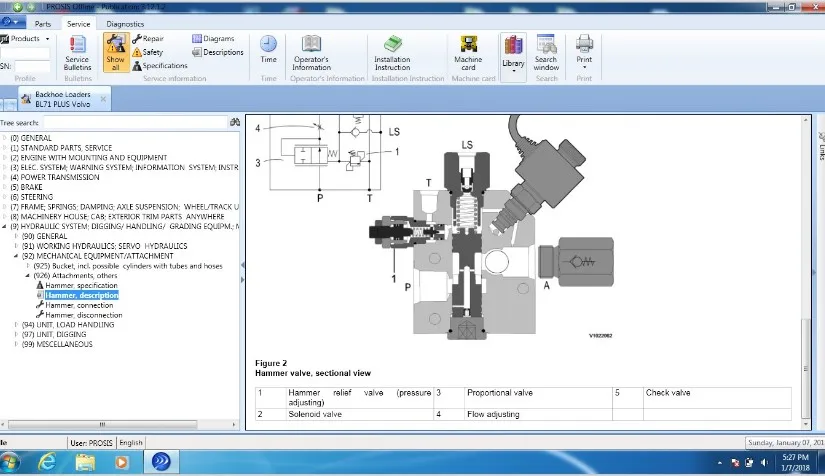Expand (4) POWER TRANSMISSION node
Viewport: 825px width, 476px height.
[x=5, y=177]
